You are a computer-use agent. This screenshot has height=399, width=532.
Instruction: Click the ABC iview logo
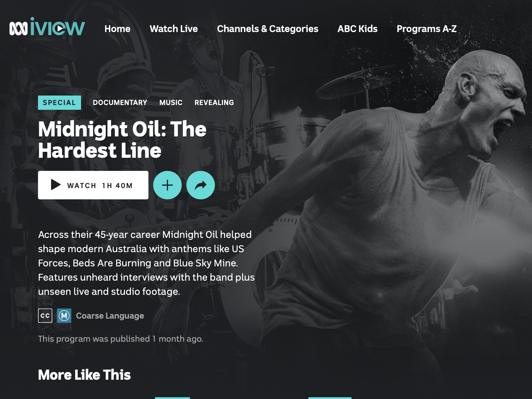(47, 27)
